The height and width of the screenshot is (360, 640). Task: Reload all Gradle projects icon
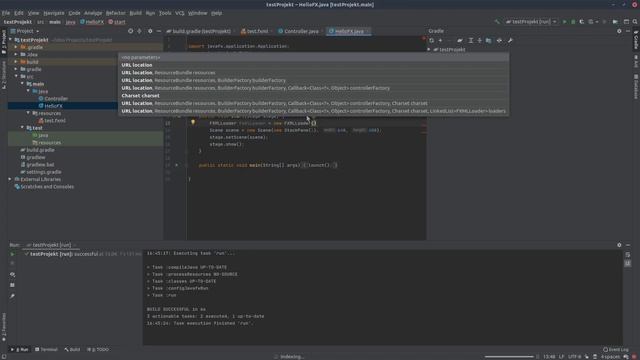tap(432, 40)
